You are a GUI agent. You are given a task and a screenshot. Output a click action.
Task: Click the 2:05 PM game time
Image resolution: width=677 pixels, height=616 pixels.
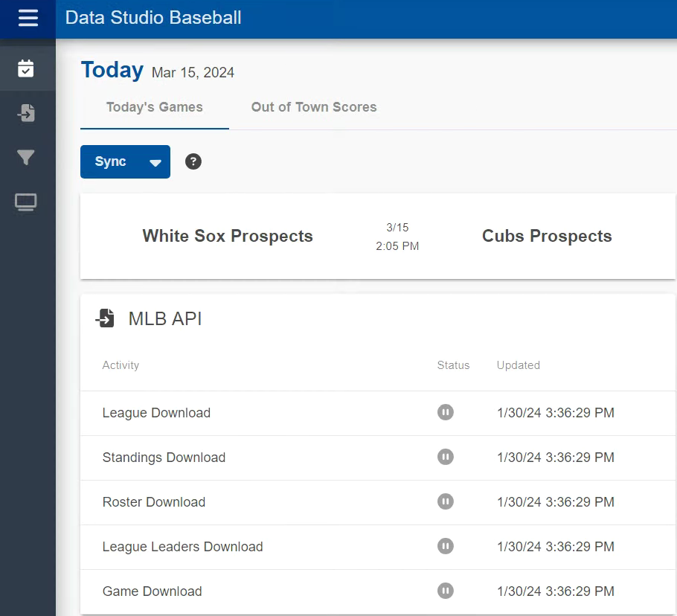pos(397,246)
